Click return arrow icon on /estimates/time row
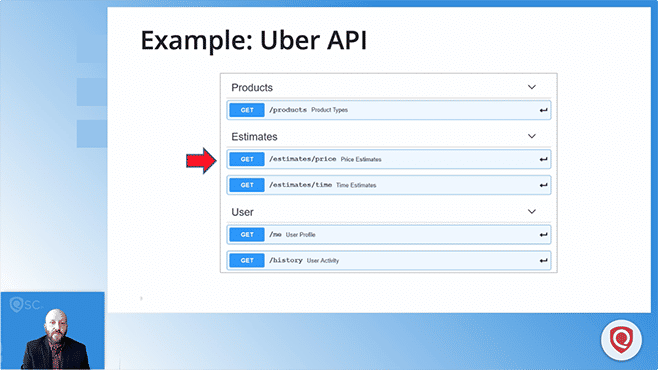This screenshot has height=370, width=658. point(543,185)
